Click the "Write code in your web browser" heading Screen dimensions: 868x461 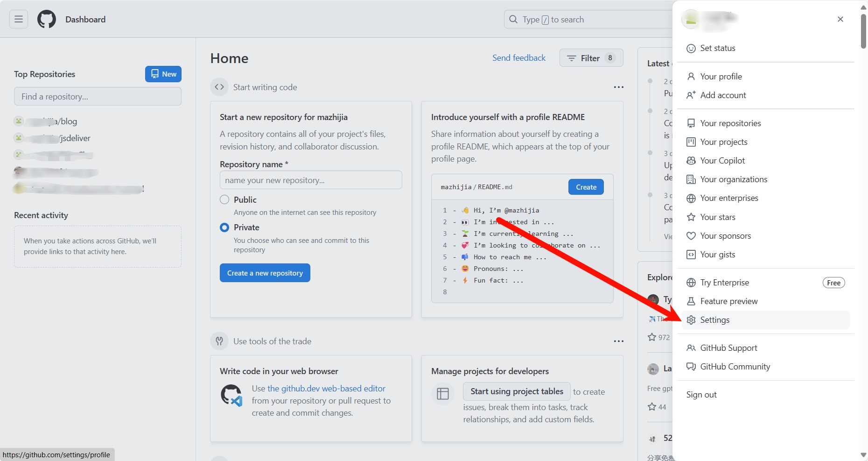tap(279, 371)
